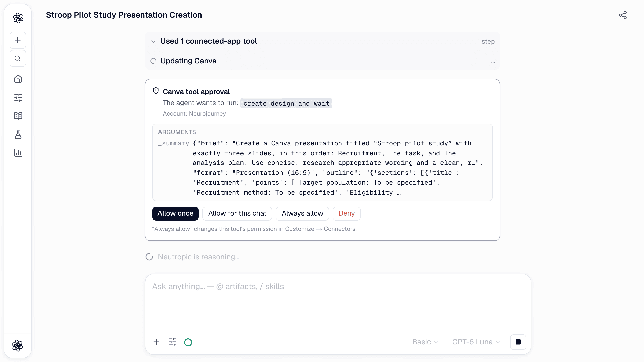Open composer tool settings sliders icon
Image resolution: width=644 pixels, height=362 pixels.
[173, 342]
